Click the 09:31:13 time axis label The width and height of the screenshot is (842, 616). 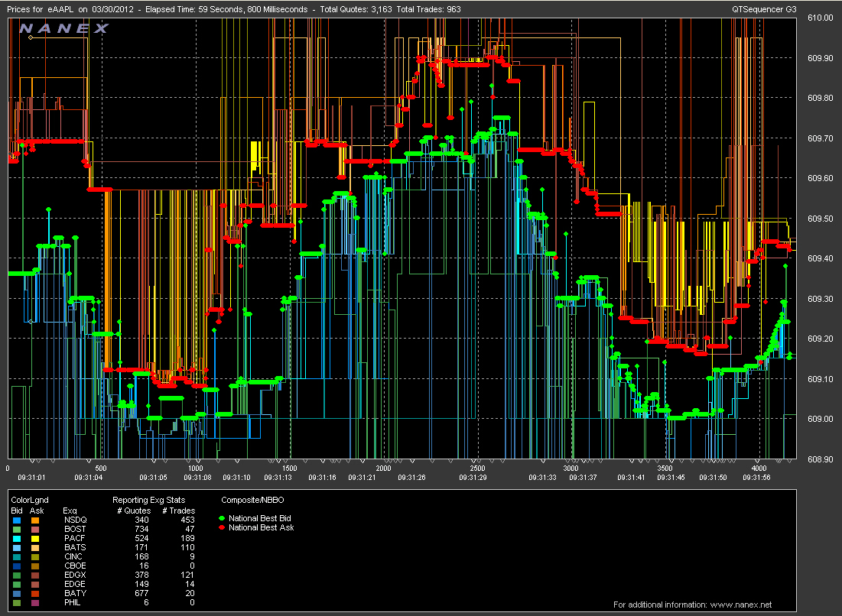click(278, 477)
